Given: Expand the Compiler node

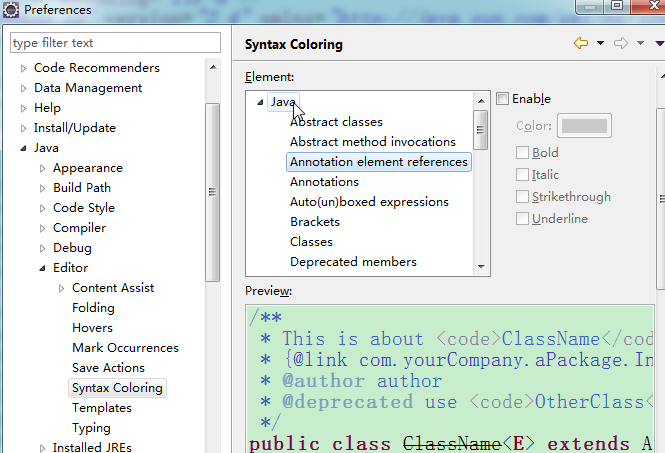Looking at the screenshot, I should [42, 228].
